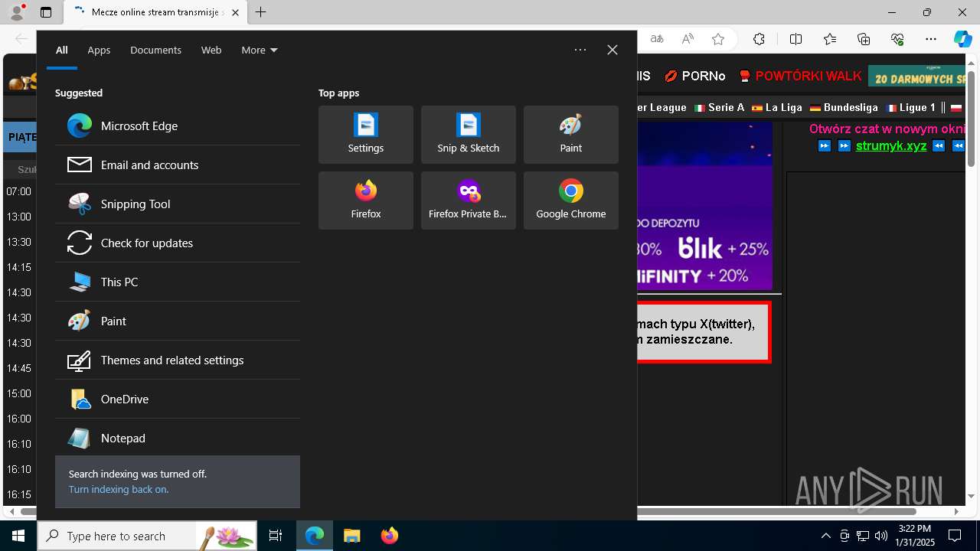980x551 pixels.
Task: Click Turn indexing back on link
Action: [119, 489]
